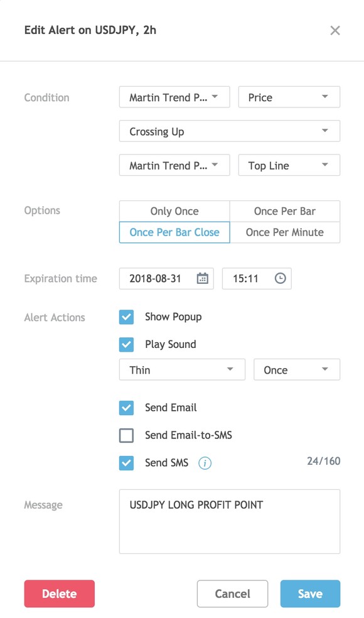
Task: Open the Once sound repeat dropdown
Action: (x=297, y=370)
